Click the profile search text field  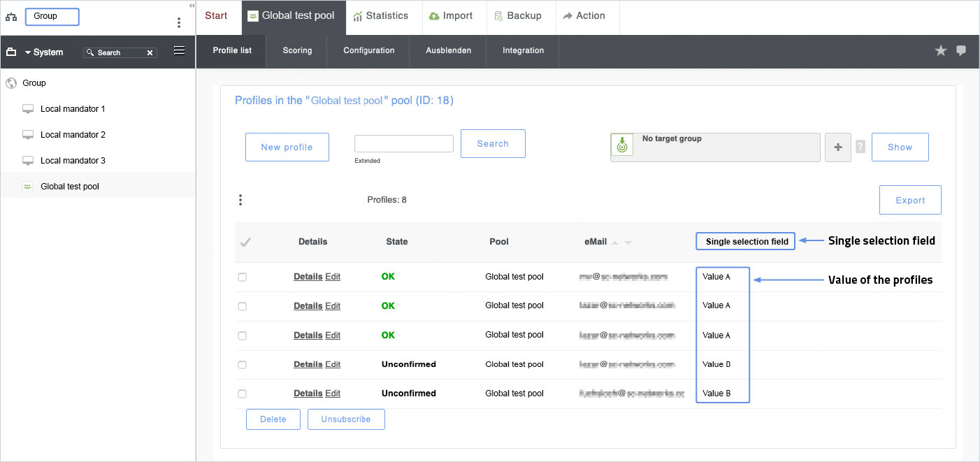click(403, 143)
